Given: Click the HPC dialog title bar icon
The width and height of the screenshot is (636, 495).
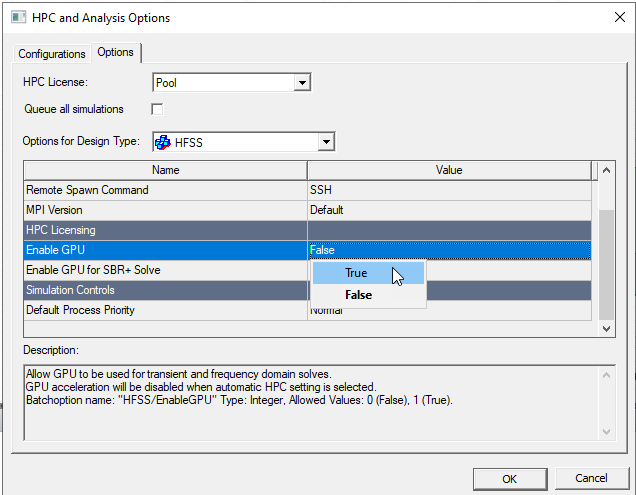Looking at the screenshot, I should coord(17,18).
